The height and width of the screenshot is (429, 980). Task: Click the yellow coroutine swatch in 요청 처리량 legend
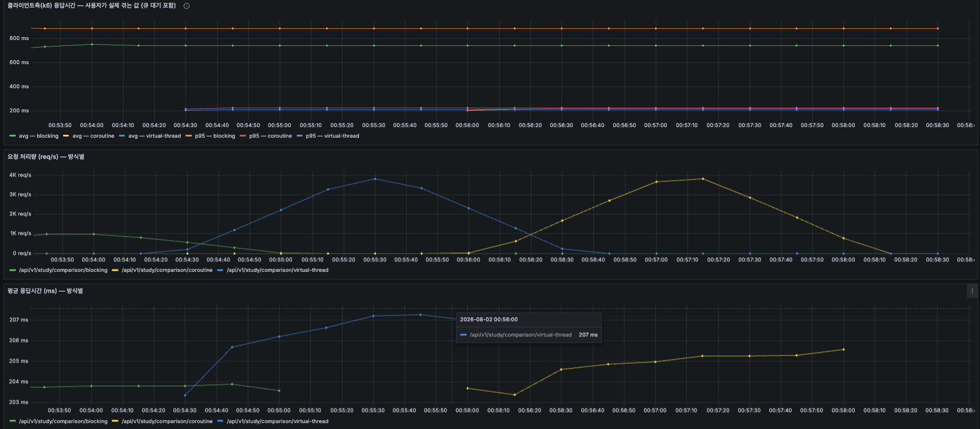point(115,270)
